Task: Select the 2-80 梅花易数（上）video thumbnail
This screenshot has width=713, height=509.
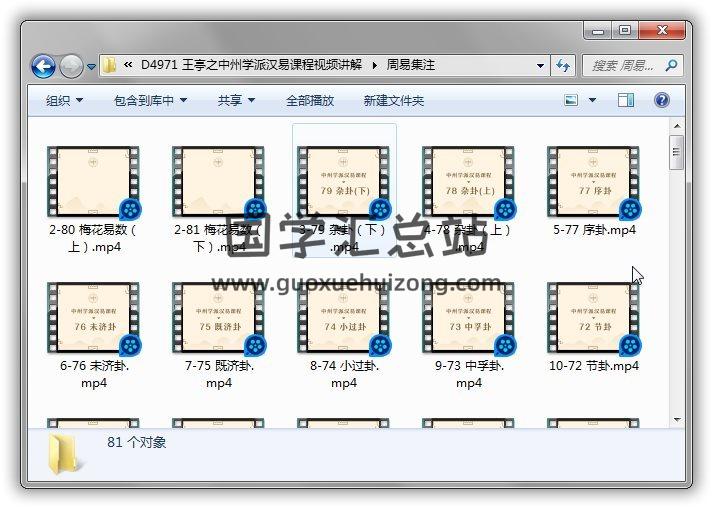Action: (x=94, y=181)
